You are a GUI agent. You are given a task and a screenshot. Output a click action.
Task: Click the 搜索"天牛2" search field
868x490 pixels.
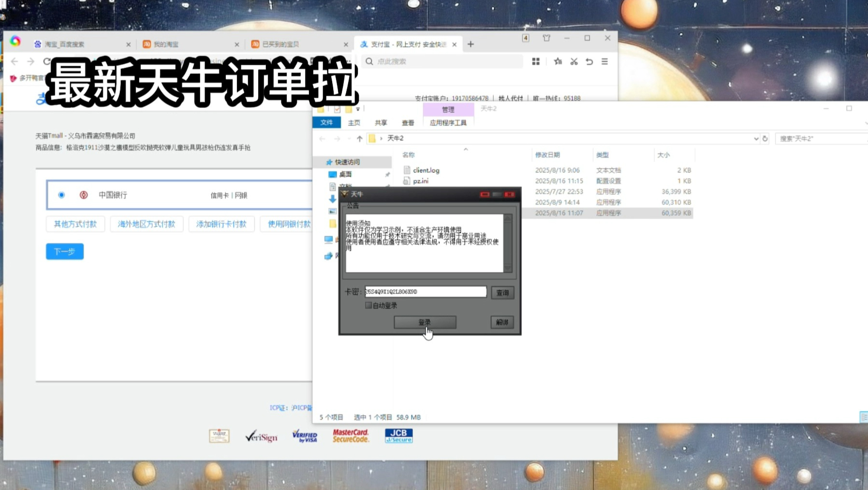(x=821, y=138)
